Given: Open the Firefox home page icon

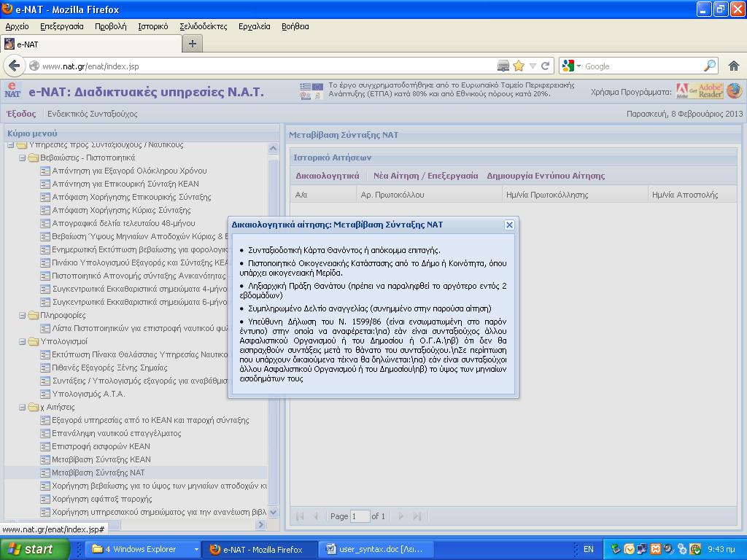Looking at the screenshot, I should coord(734,66).
